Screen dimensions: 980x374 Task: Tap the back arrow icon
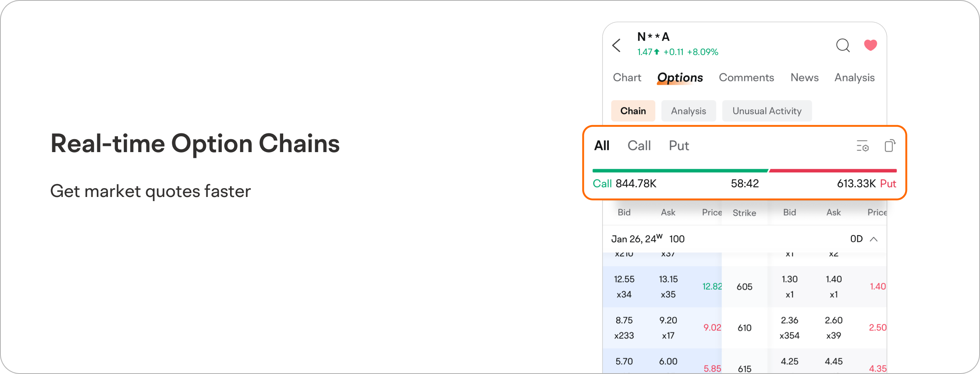[x=617, y=45]
